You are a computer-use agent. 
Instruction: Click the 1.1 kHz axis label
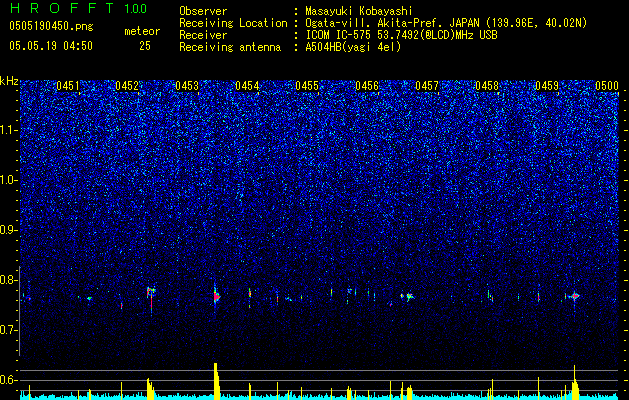tap(9, 130)
